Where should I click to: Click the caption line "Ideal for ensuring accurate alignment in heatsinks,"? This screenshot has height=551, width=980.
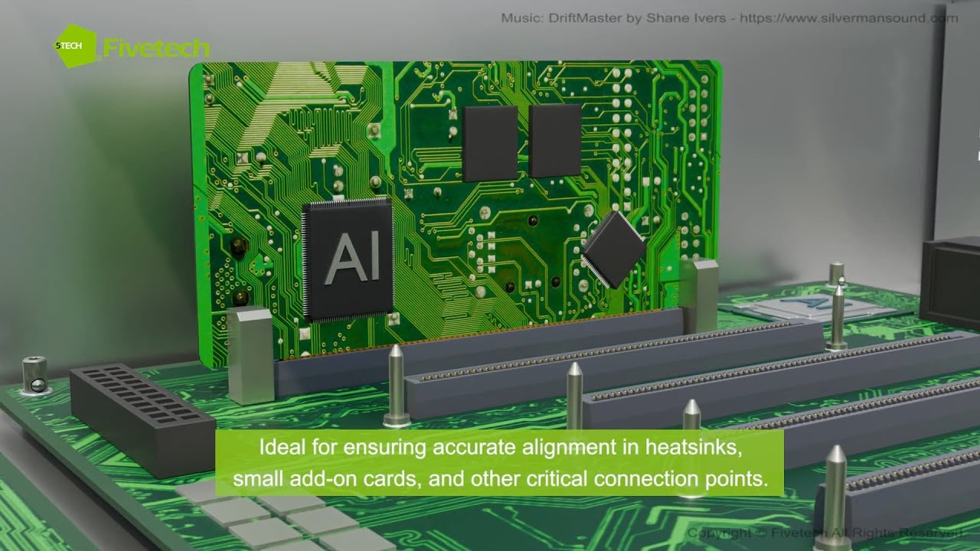click(501, 447)
